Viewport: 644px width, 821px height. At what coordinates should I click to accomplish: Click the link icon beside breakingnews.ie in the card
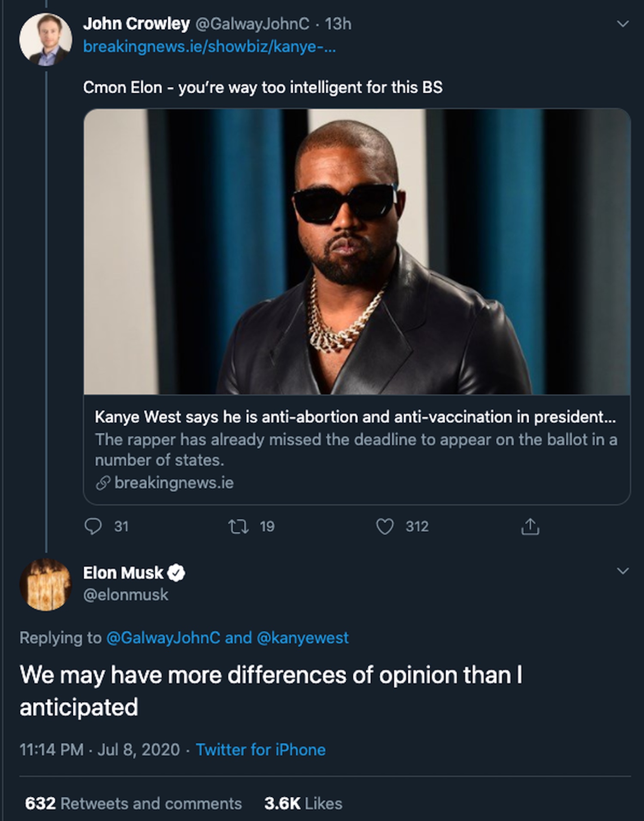[x=103, y=483]
